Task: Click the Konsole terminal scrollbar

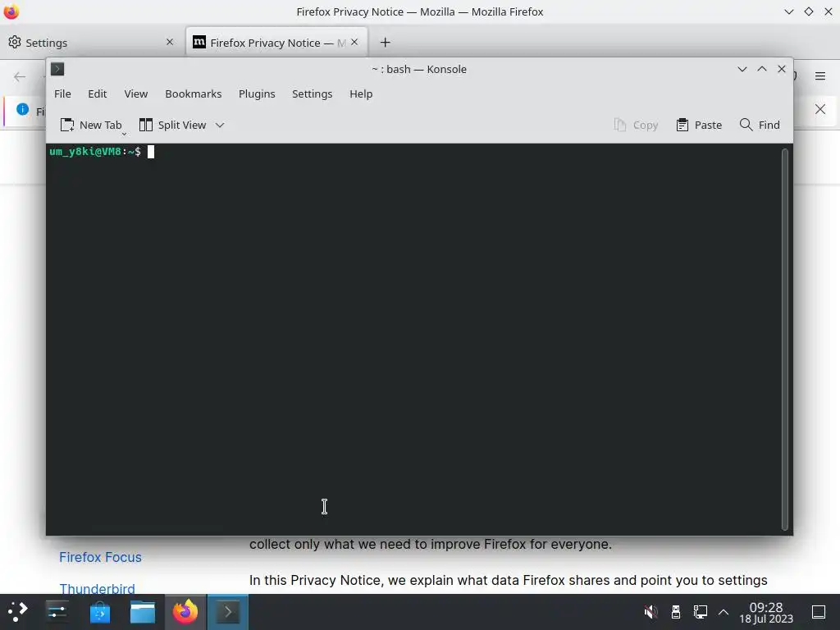Action: point(785,339)
